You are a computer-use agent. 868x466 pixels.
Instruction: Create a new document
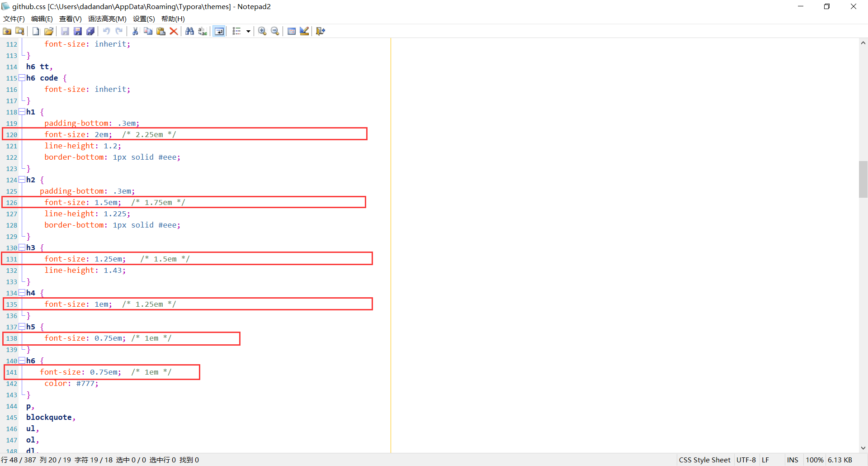(36, 31)
